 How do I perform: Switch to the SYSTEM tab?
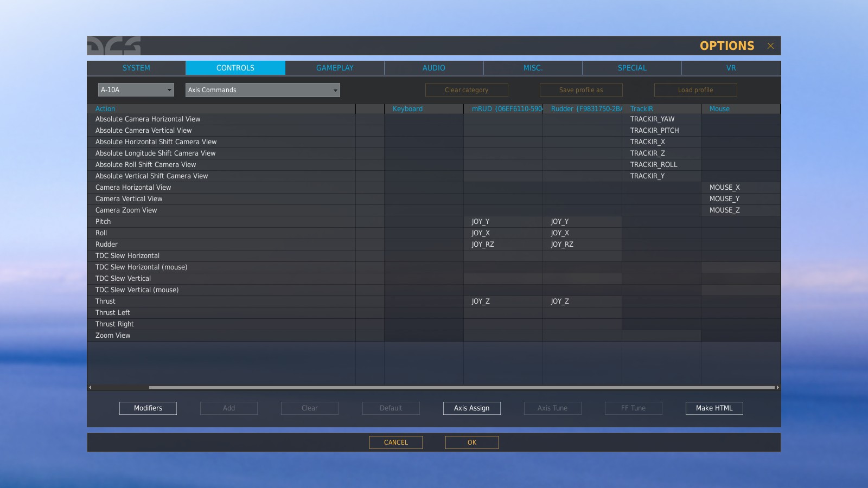click(x=136, y=68)
